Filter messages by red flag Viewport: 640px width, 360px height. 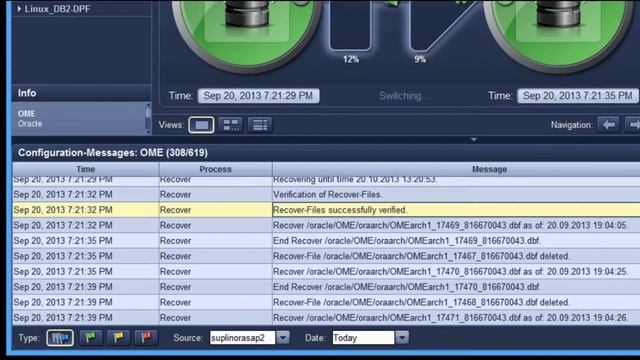(146, 338)
